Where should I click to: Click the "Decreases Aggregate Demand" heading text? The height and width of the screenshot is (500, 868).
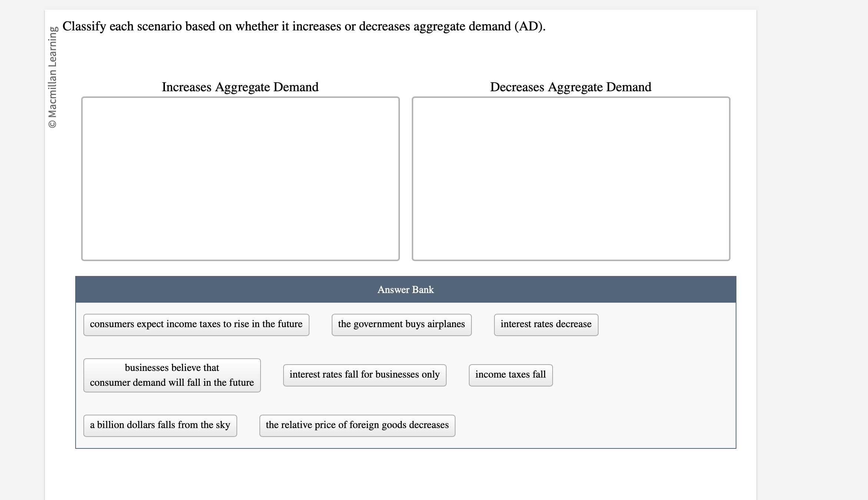tap(570, 87)
